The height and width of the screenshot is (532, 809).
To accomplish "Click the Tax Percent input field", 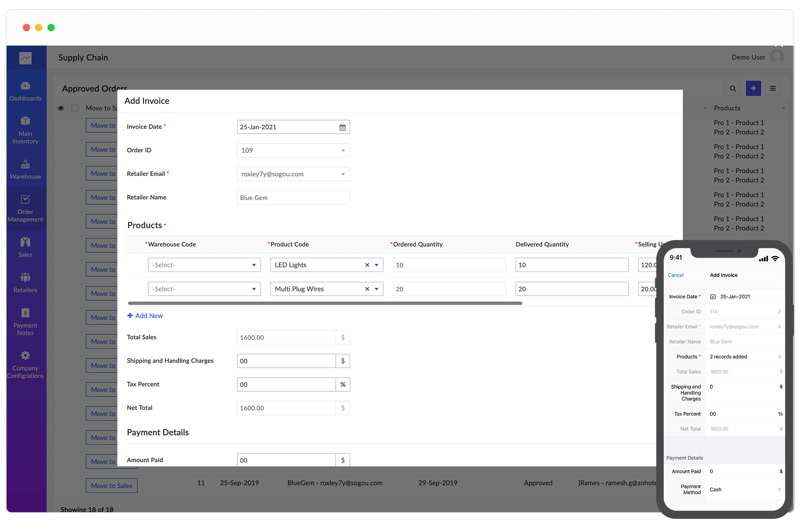I will pos(286,384).
